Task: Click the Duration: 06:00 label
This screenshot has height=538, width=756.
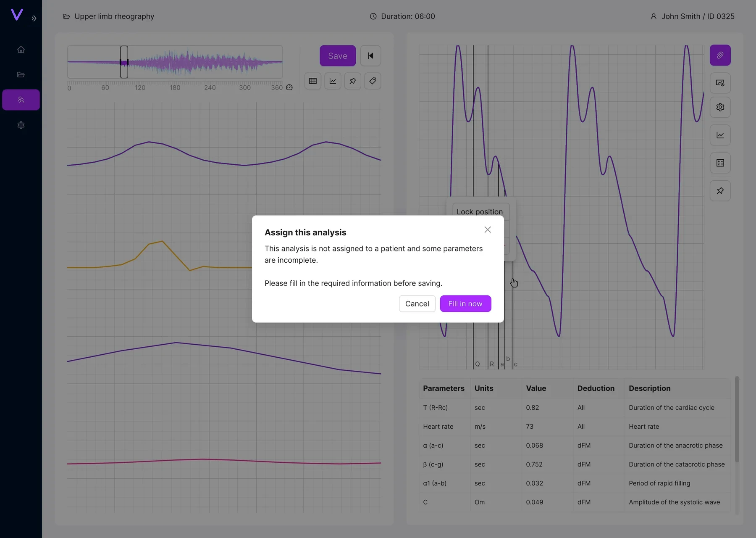Action: click(x=408, y=16)
